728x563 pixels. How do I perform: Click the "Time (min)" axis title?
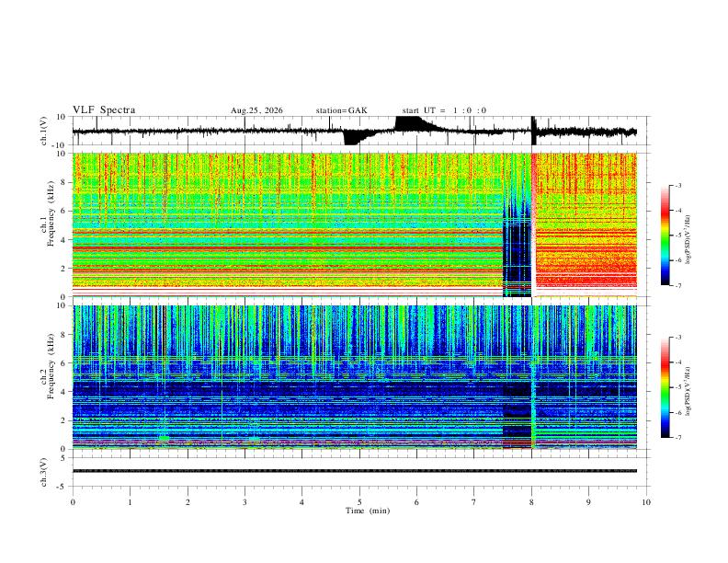pyautogui.click(x=368, y=511)
